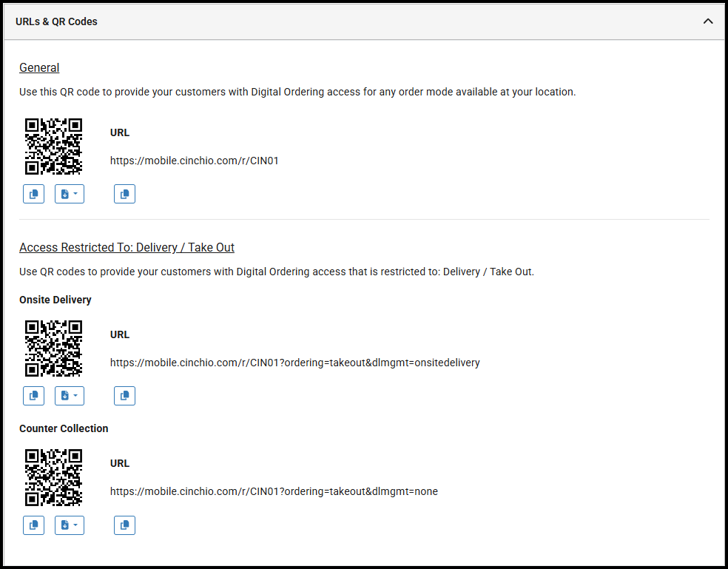
Task: Click the URL ending in dlmgmt=none
Action: coord(274,491)
